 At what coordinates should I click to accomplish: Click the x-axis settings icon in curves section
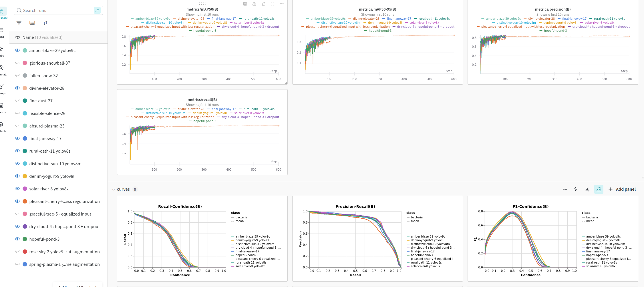point(587,189)
